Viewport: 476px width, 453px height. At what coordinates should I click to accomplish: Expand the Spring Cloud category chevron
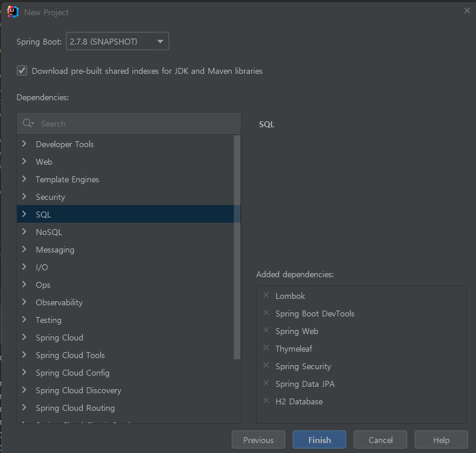24,338
